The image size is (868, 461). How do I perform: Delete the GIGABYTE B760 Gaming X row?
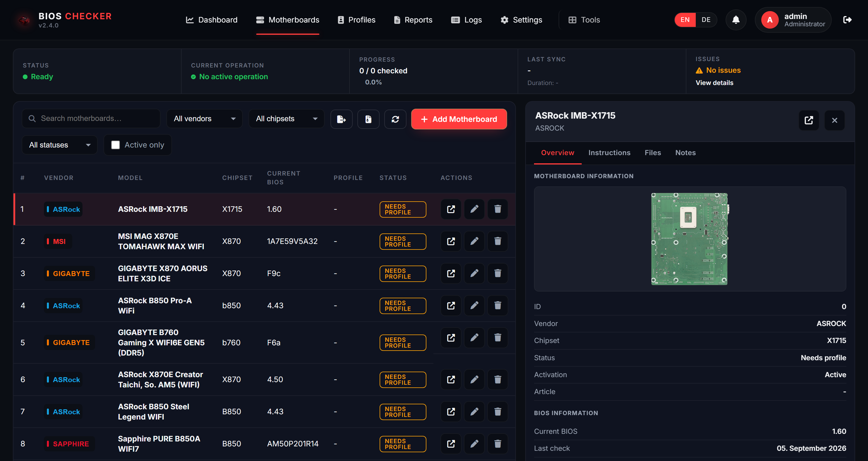tap(498, 337)
